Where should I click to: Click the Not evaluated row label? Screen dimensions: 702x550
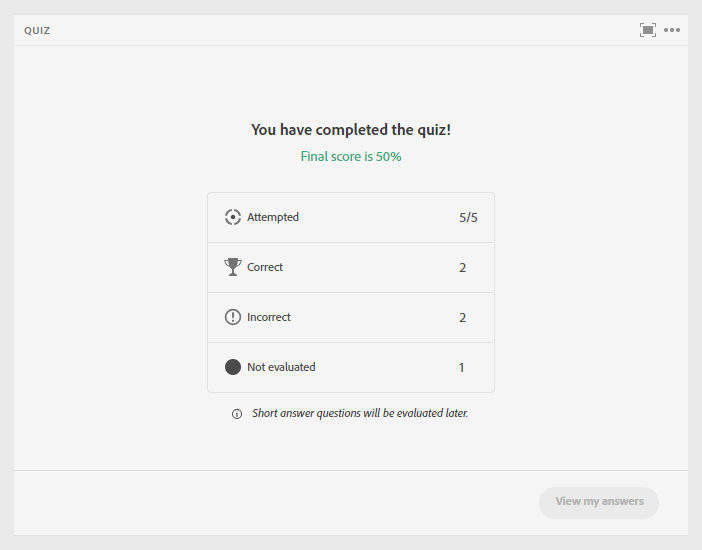pyautogui.click(x=281, y=367)
